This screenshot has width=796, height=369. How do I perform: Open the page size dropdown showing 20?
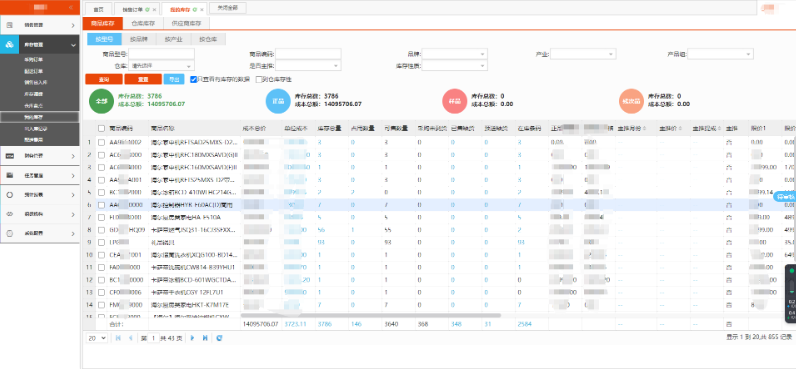(96, 338)
